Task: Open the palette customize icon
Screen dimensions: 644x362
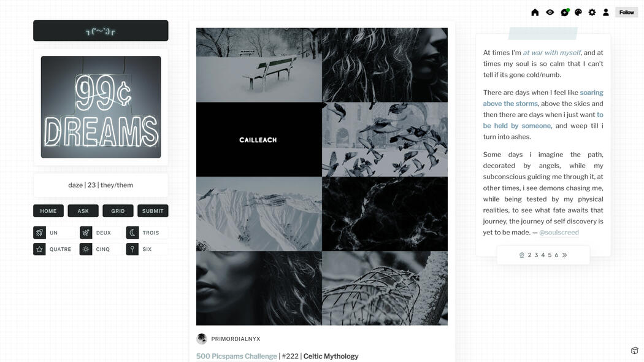Action: click(578, 12)
